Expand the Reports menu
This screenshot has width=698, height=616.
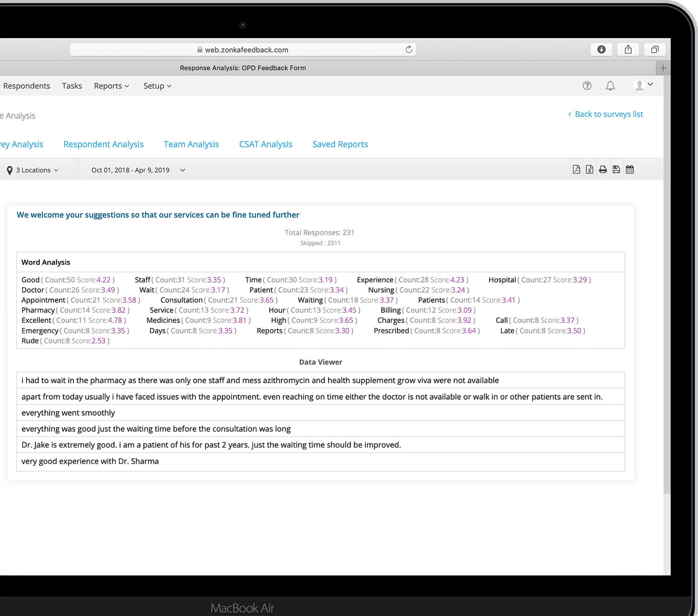coord(111,86)
